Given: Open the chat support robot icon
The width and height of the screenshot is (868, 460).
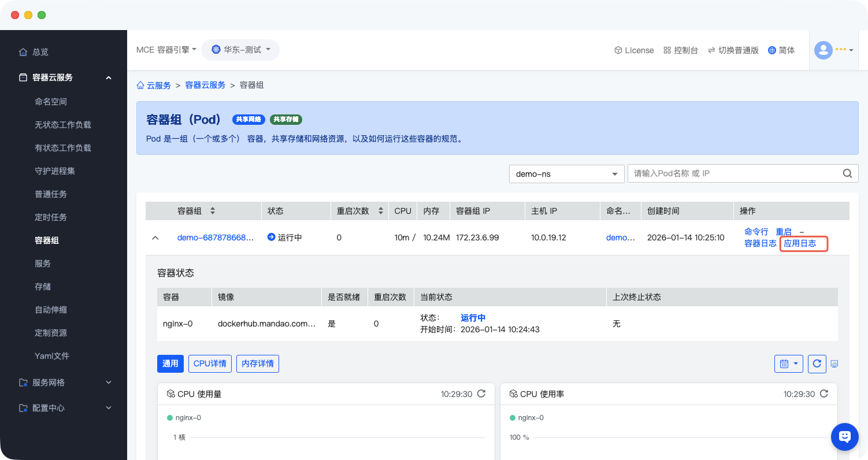Looking at the screenshot, I should (844, 436).
